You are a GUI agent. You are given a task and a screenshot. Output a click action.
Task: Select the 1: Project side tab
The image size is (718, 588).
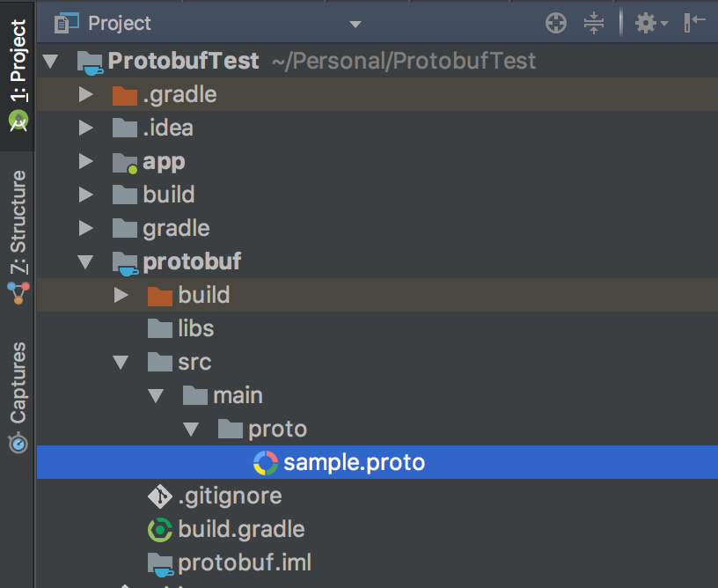click(x=18, y=70)
